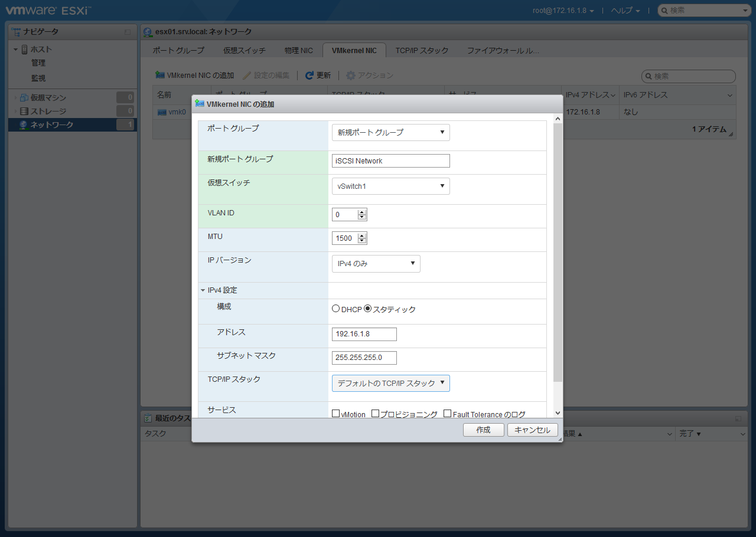Decrease the MTU value
This screenshot has height=537, width=756.
(363, 241)
